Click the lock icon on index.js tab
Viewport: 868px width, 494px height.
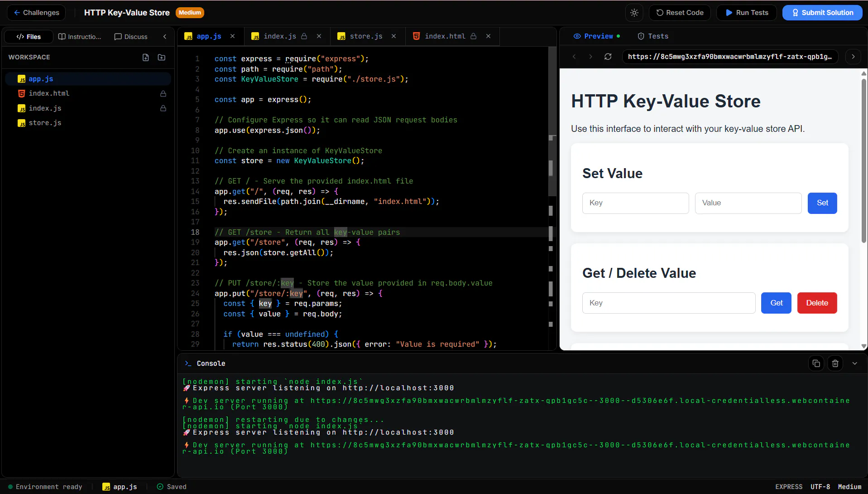[x=304, y=36]
